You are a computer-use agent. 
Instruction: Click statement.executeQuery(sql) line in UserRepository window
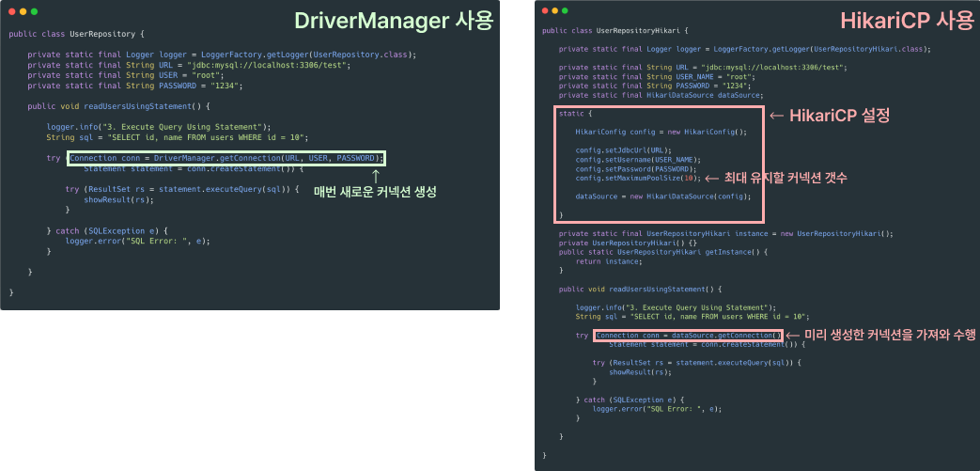[x=182, y=189]
